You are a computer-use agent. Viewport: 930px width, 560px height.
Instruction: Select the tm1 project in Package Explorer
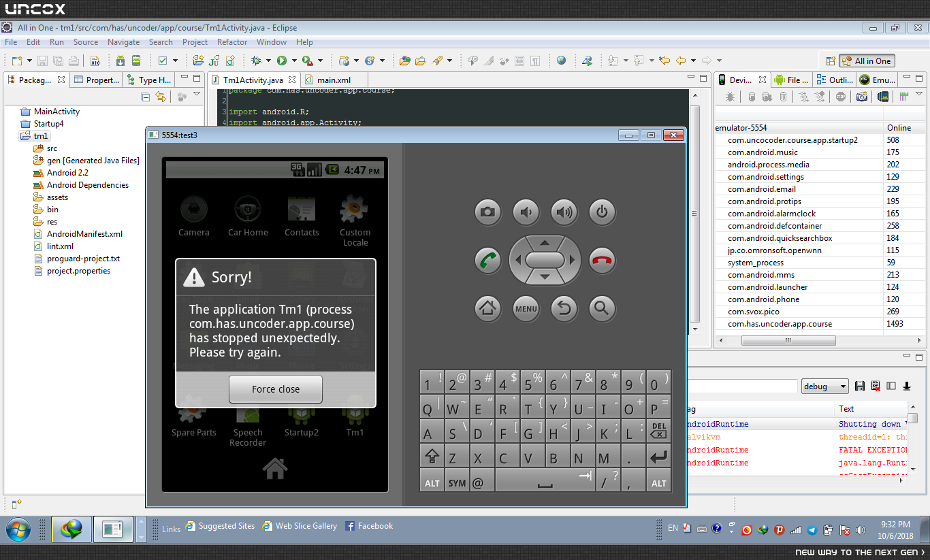[41, 136]
